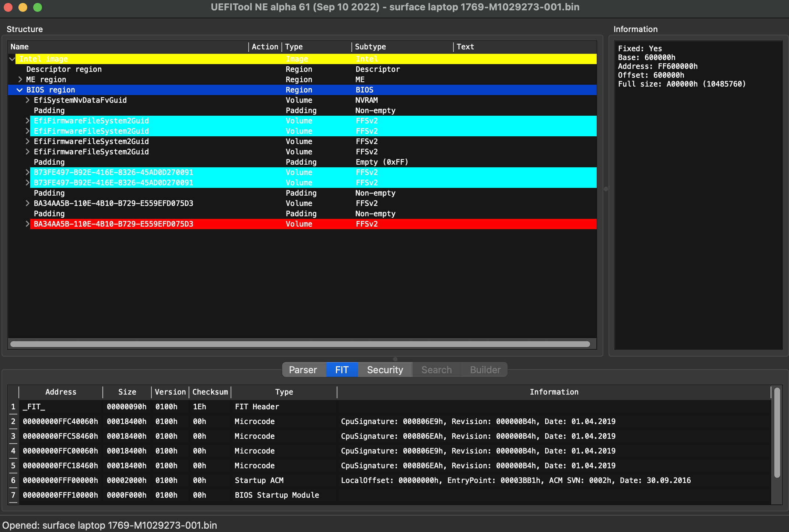
Task: Open the Security tab
Action: click(385, 370)
